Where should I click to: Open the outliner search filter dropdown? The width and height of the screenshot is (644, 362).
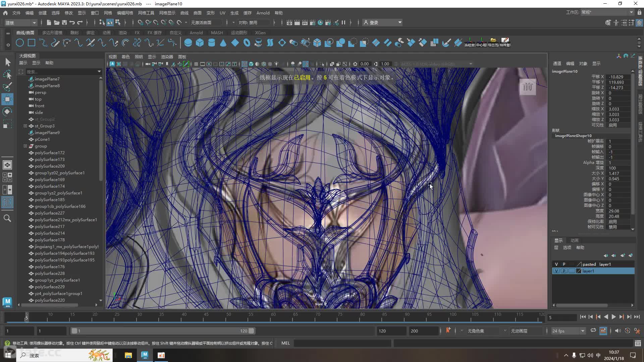tap(99, 71)
